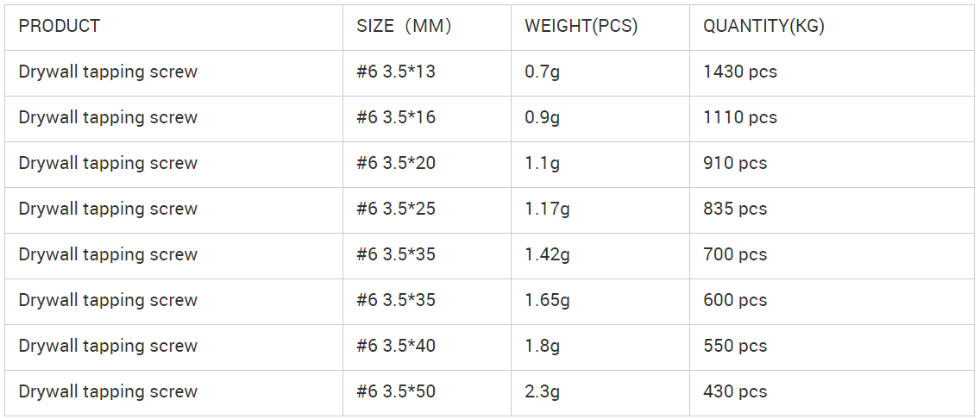Image resolution: width=980 pixels, height=419 pixels.
Task: Click the SIZE (MM) column header
Action: (x=404, y=26)
